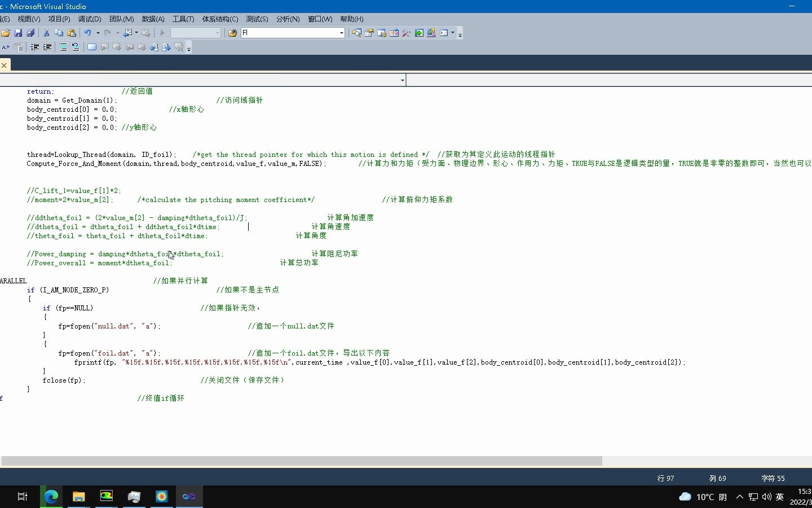Viewport: 812px width, 508px height.
Task: Open Microsoft Edge from the taskbar
Action: tap(51, 497)
